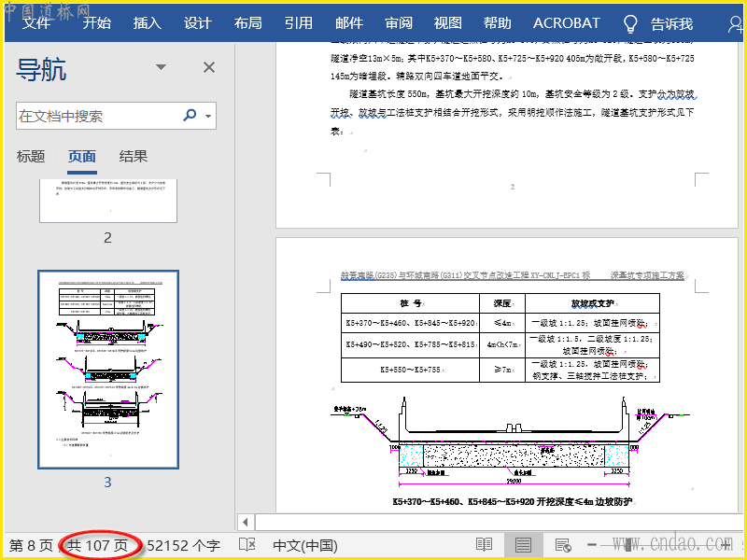747x560 pixels.
Task: Click page number 2 in footer
Action: (512, 187)
